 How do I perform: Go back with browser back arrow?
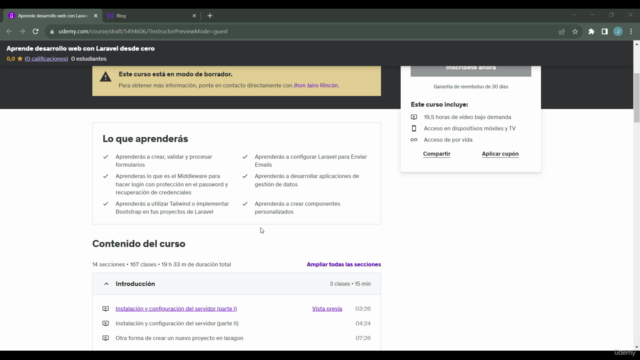click(9, 31)
